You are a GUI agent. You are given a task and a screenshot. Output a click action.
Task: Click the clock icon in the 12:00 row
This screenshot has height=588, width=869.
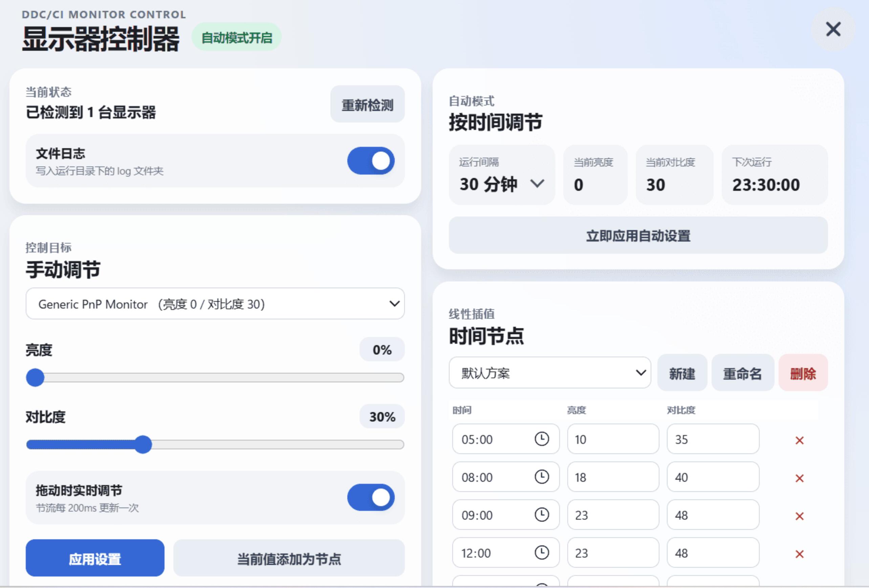pos(541,552)
